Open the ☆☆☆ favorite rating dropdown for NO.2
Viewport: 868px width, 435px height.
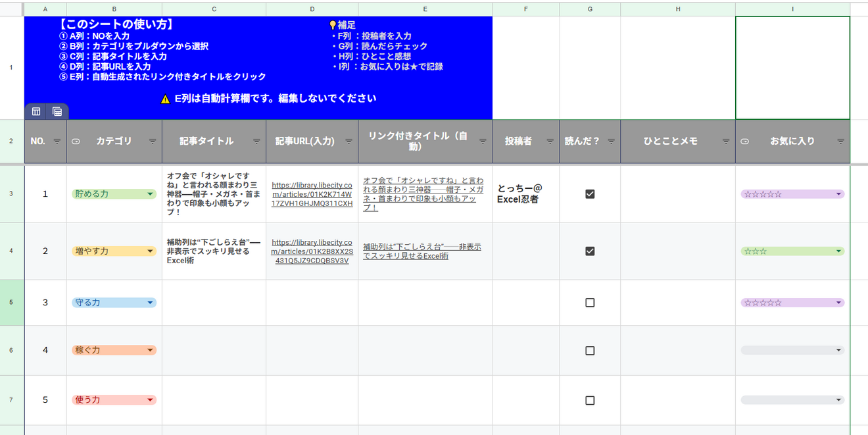tap(839, 251)
